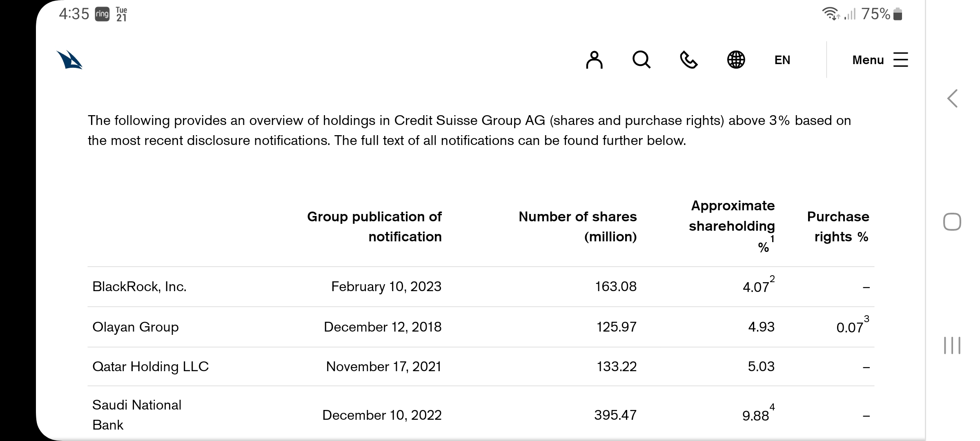Click Approximate shareholding % header
Viewport: 980px width, 441px height.
tap(732, 226)
